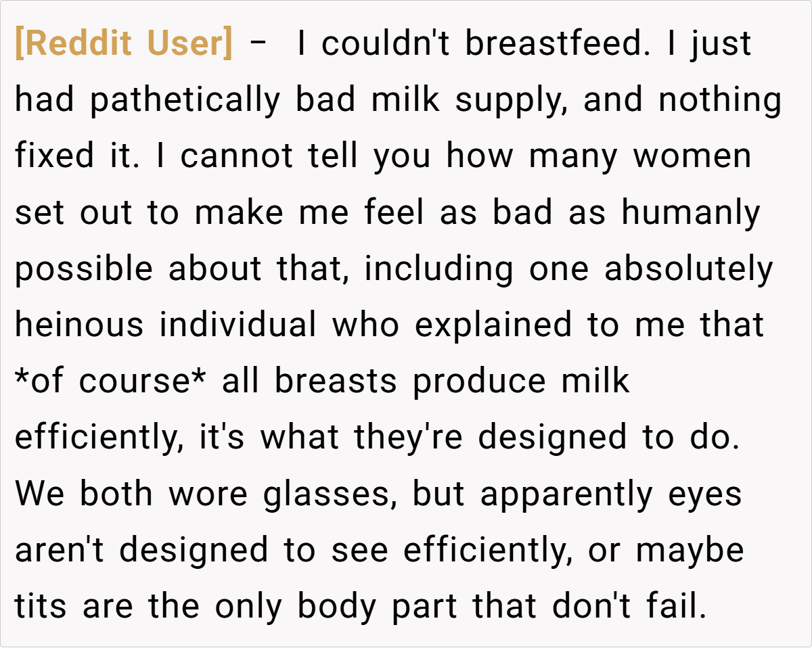
Task: Click the word "humanly"
Action: coord(691,212)
